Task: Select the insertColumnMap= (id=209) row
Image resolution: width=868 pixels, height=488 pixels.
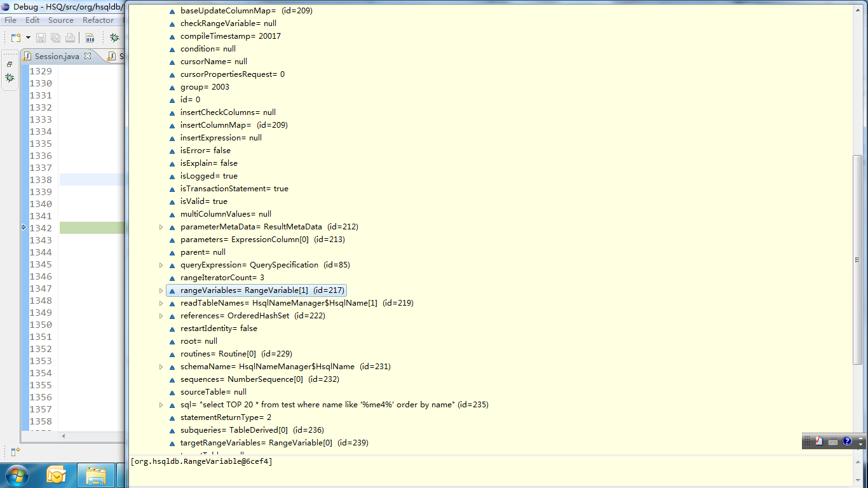Action: pyautogui.click(x=228, y=125)
